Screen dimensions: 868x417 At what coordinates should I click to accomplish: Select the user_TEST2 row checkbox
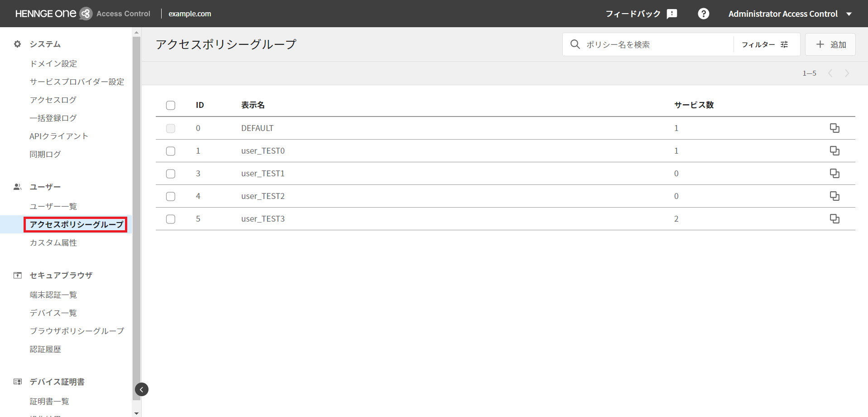(171, 196)
